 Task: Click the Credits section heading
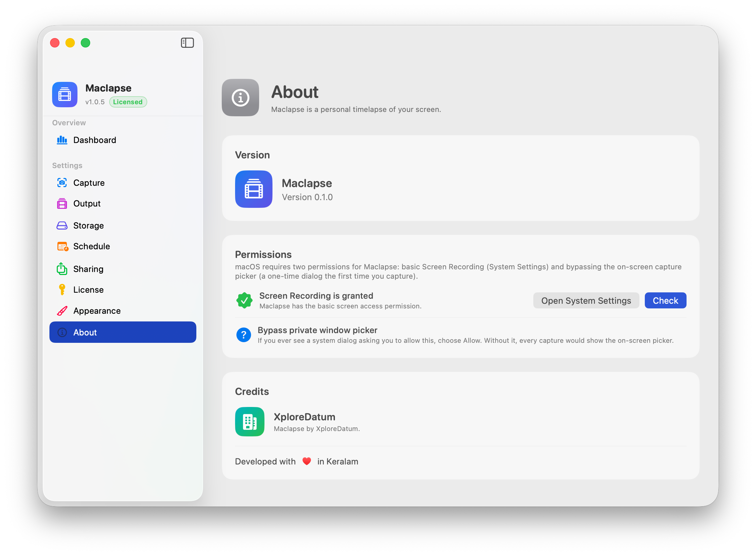coord(251,391)
